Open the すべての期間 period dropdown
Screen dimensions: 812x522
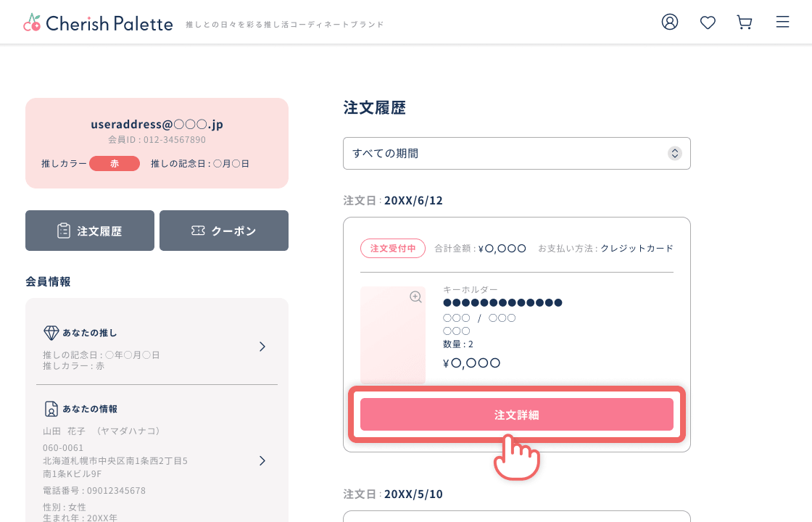click(516, 153)
